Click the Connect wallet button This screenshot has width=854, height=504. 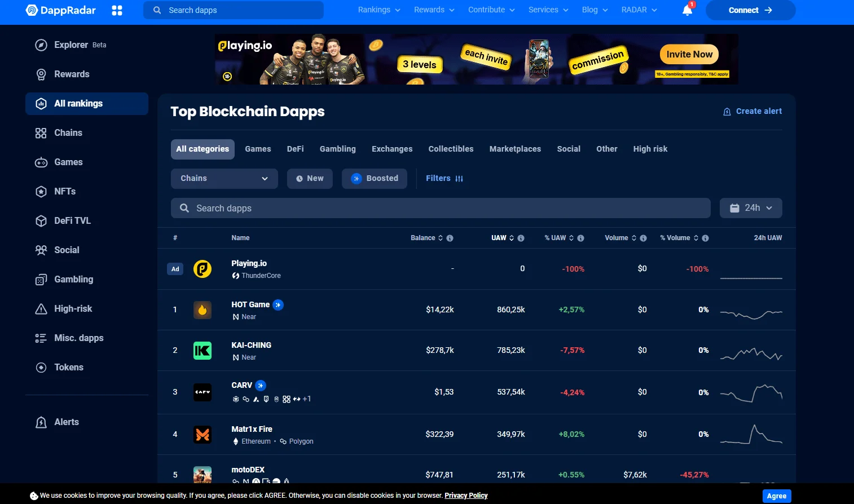click(750, 10)
